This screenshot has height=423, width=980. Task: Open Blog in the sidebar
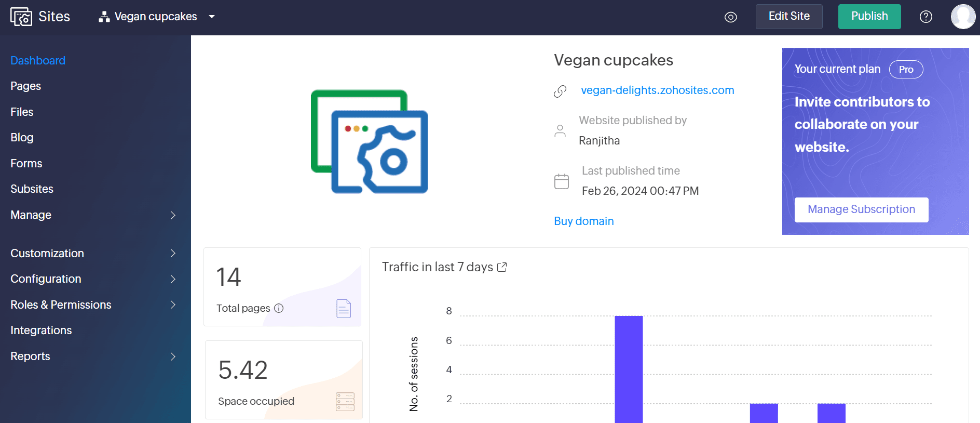pos(22,137)
